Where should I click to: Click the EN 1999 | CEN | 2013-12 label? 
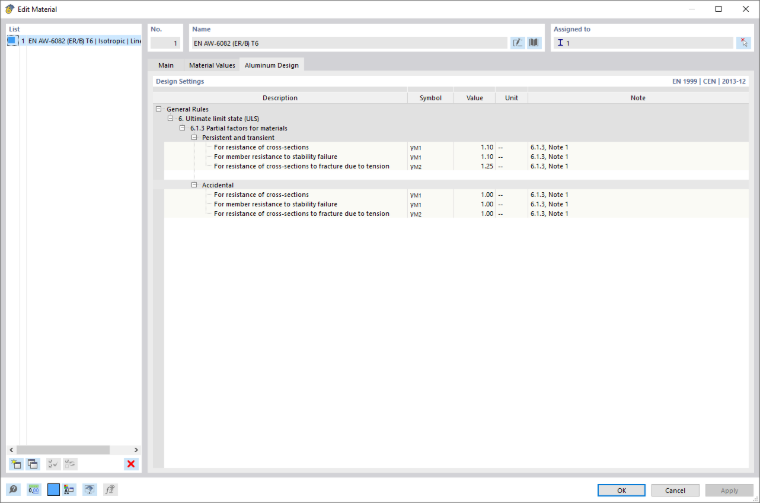(709, 81)
